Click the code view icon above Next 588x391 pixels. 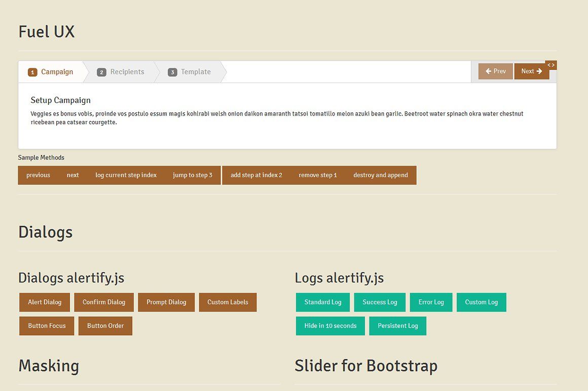551,65
